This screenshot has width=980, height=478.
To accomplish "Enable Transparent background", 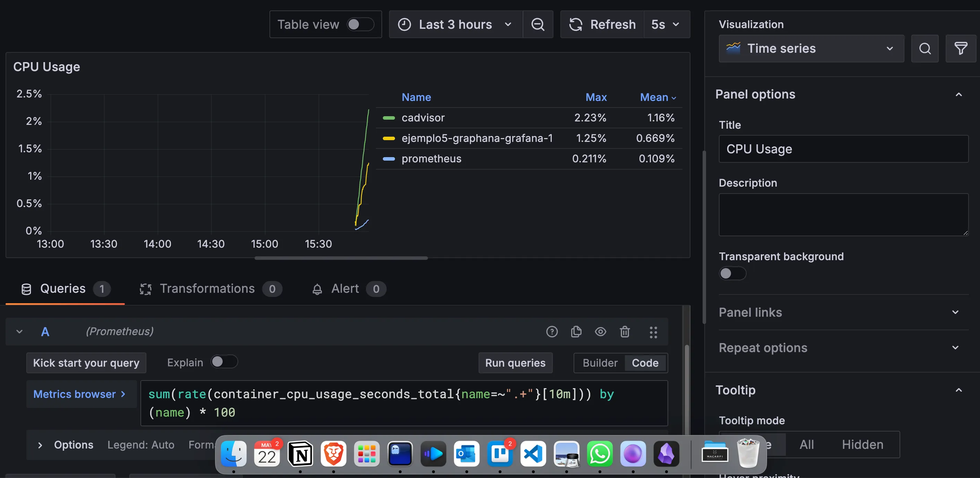I will [732, 273].
